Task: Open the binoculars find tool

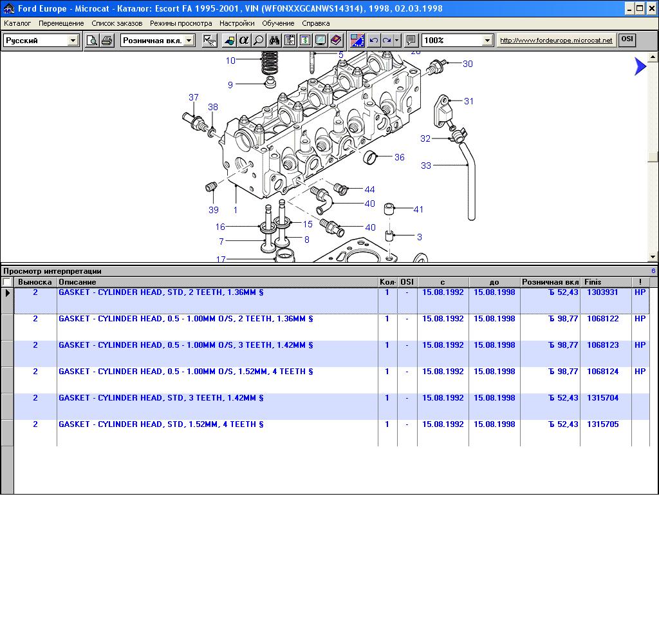Action: click(274, 41)
